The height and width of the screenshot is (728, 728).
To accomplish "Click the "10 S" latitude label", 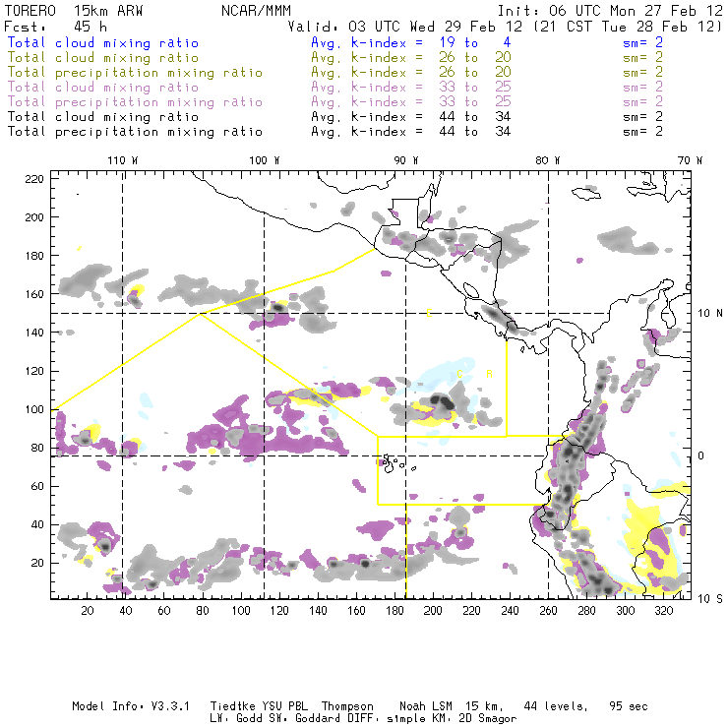I will click(710, 599).
